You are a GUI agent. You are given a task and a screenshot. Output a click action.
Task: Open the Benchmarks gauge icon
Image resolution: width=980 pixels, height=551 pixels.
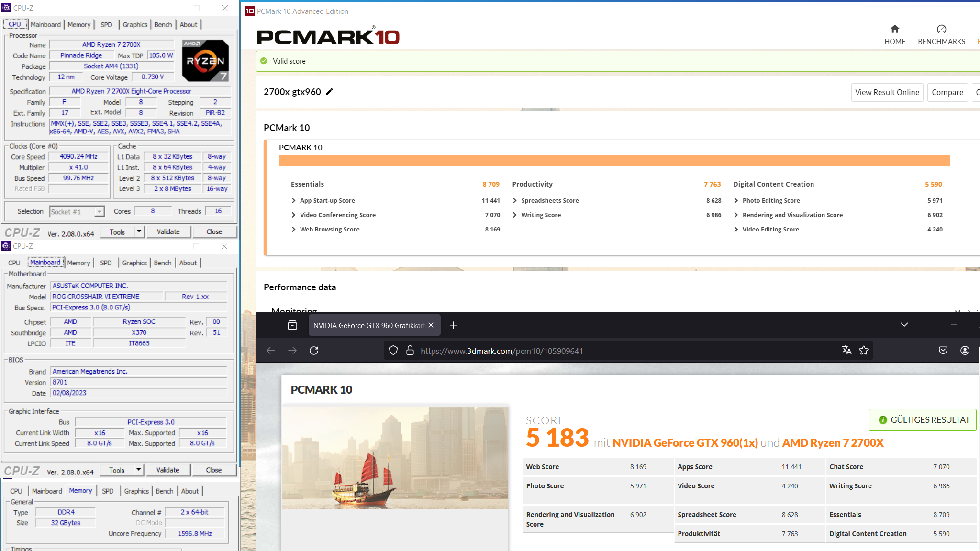point(941,29)
